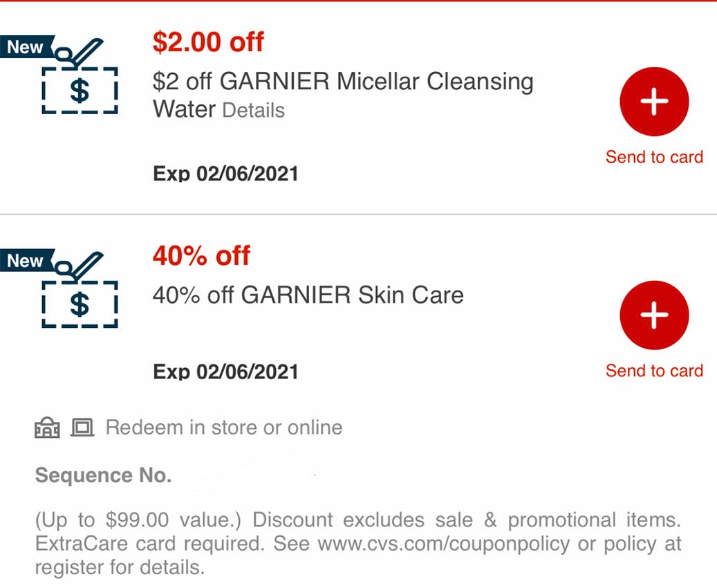
Task: Click the Exp 02/06/2021 date on first coupon
Action: pos(225,174)
